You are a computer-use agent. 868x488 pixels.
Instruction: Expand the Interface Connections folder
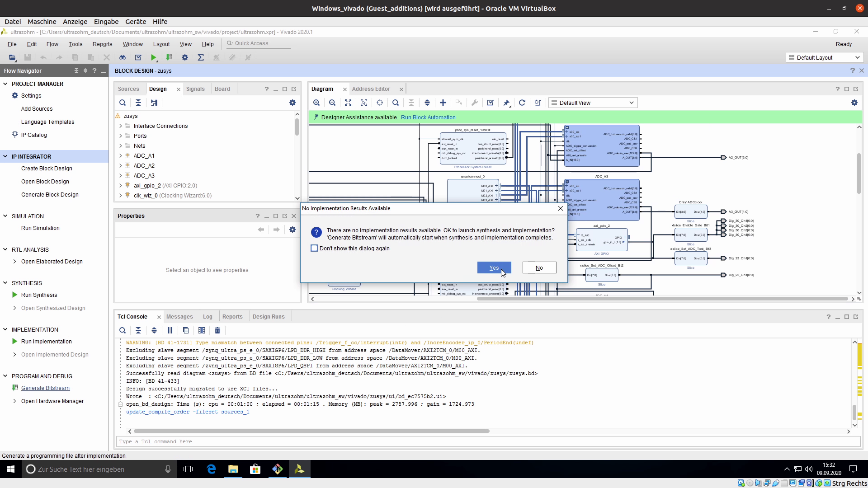121,126
